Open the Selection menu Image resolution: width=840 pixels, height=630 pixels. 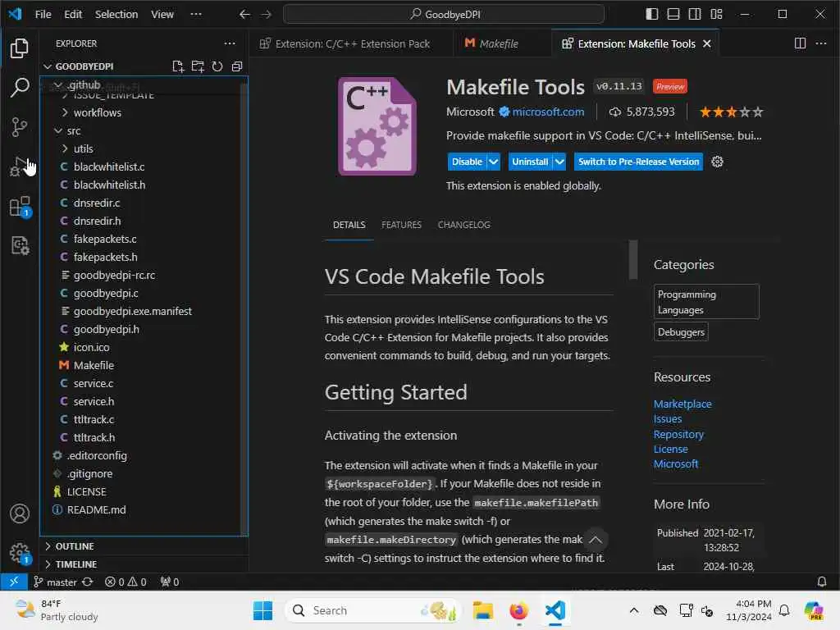[116, 15]
